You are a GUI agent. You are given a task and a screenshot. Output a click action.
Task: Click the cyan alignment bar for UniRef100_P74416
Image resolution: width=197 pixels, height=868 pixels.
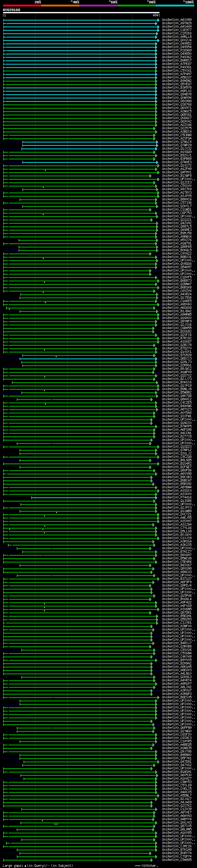tap(94, 497)
